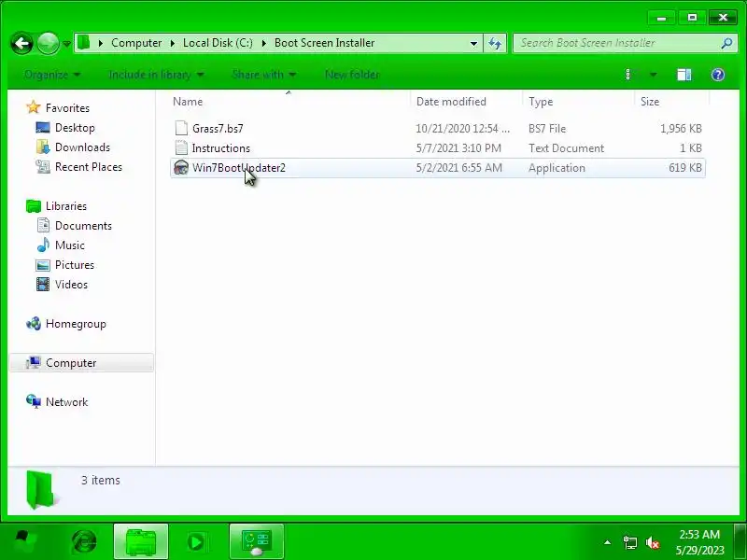The width and height of the screenshot is (747, 560).
Task: Click the Show desktop button
Action: coord(740,541)
